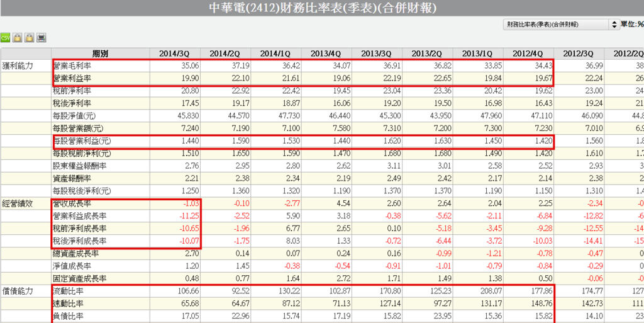644x323 pixels.
Task: Click the red -10.65 growth value
Action: tap(189, 229)
